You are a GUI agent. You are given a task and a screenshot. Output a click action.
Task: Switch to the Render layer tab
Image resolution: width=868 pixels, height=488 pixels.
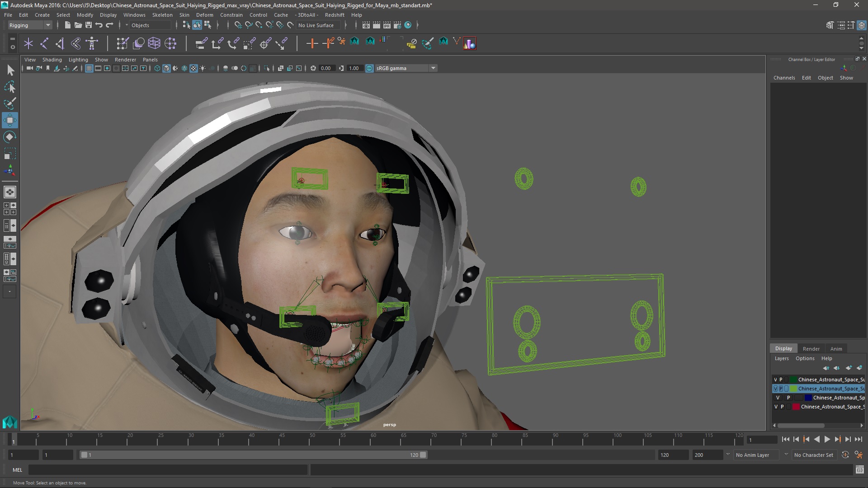[811, 349]
